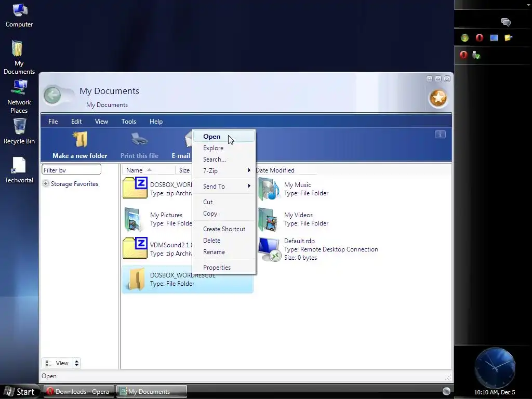Click the Start button

[20, 392]
